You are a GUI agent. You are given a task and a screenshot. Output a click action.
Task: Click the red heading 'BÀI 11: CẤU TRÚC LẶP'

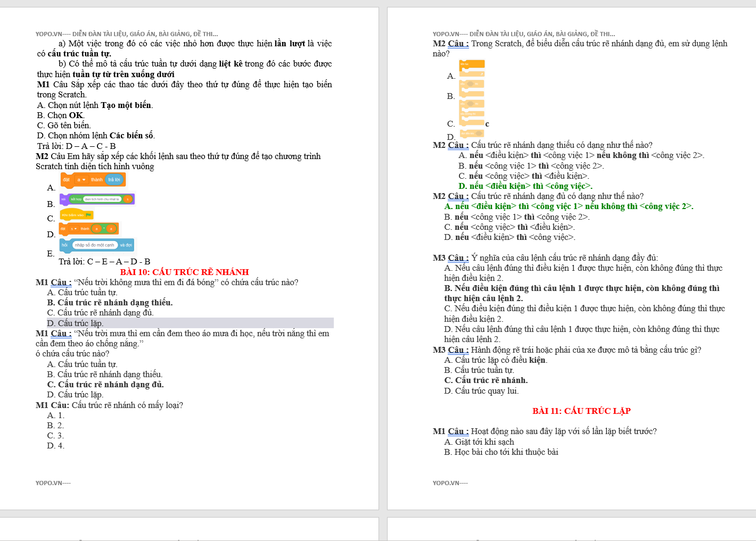(x=581, y=411)
